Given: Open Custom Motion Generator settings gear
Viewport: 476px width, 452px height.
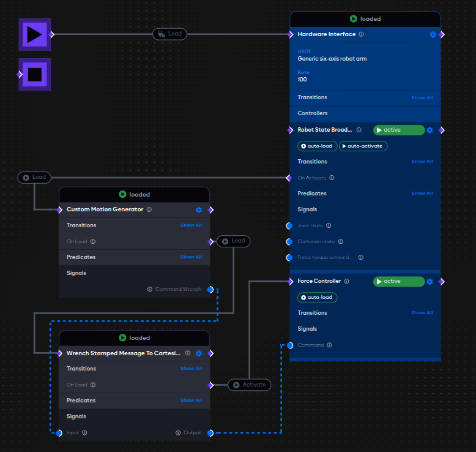Looking at the screenshot, I should click(x=199, y=209).
